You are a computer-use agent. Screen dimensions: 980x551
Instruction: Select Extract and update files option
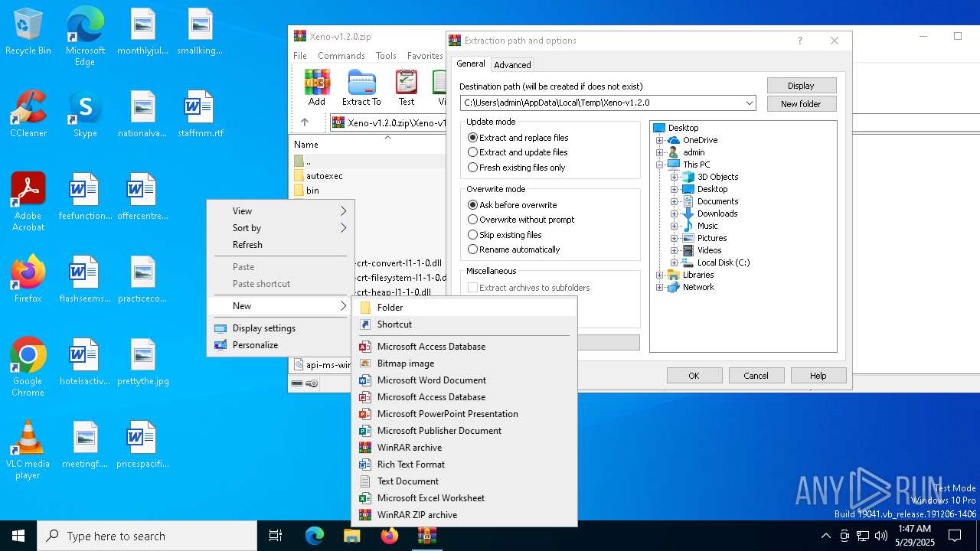pos(518,152)
